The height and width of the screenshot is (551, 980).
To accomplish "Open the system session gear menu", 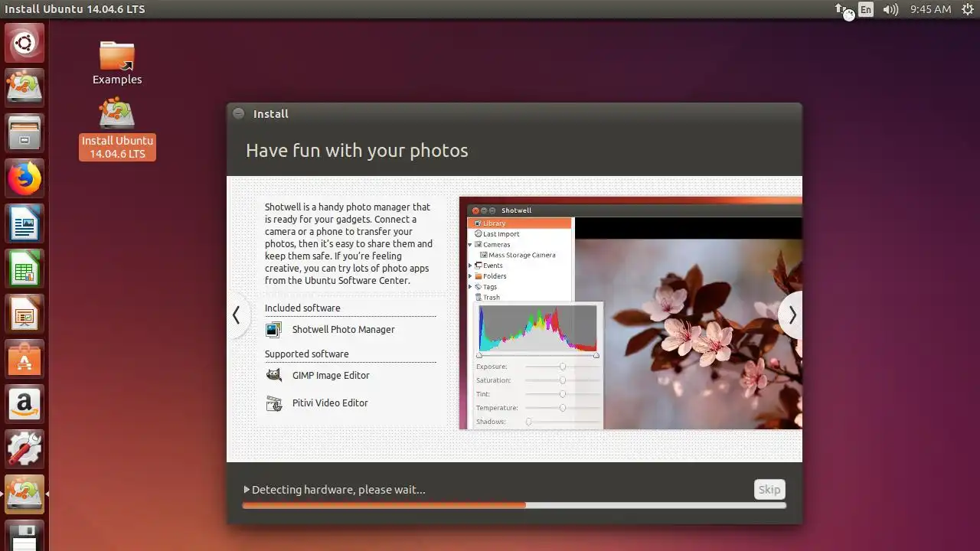I will point(967,9).
